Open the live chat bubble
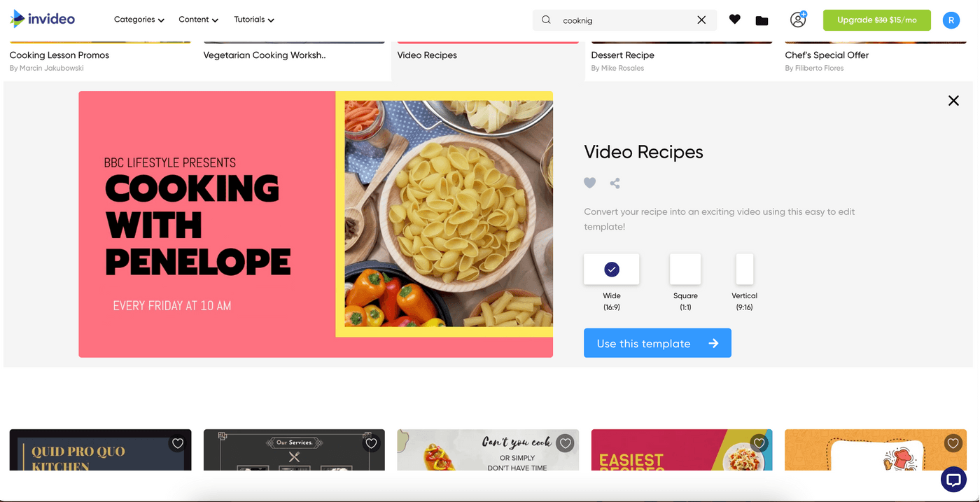Image resolution: width=980 pixels, height=502 pixels. pyautogui.click(x=953, y=480)
